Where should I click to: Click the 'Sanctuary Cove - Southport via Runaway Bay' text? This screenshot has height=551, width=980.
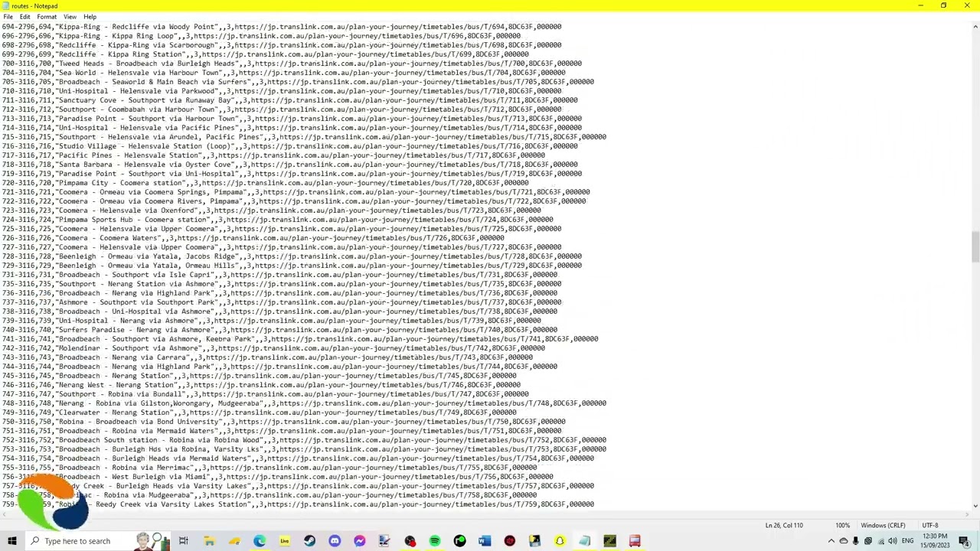click(x=145, y=100)
